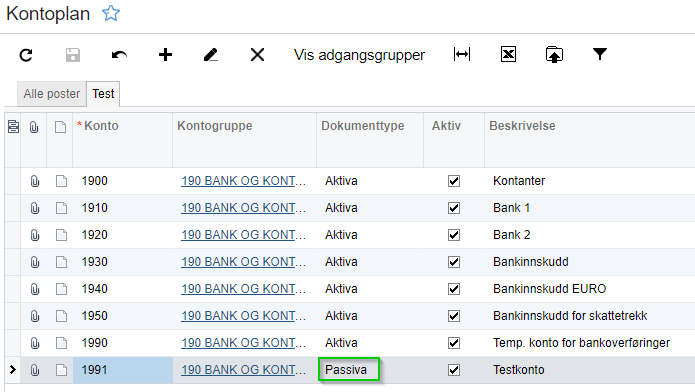
Task: Open Kontogruppe link for account 1930
Action: [x=243, y=262]
